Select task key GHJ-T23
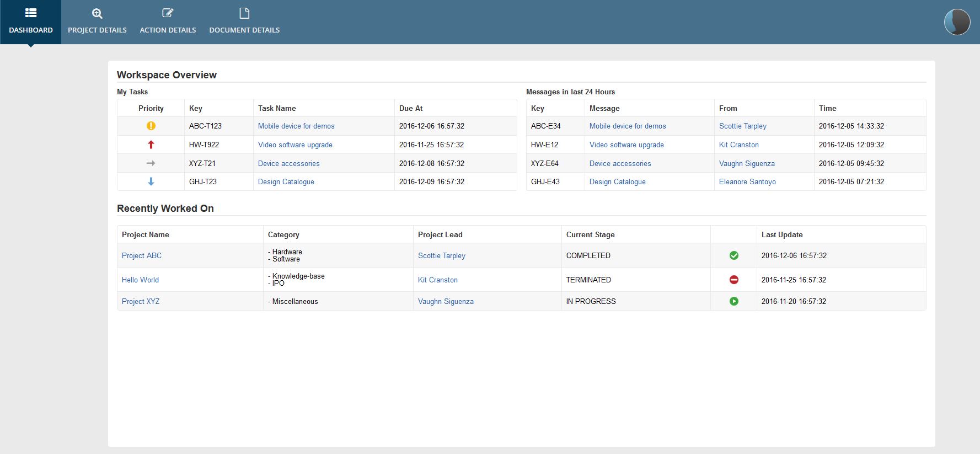 203,181
